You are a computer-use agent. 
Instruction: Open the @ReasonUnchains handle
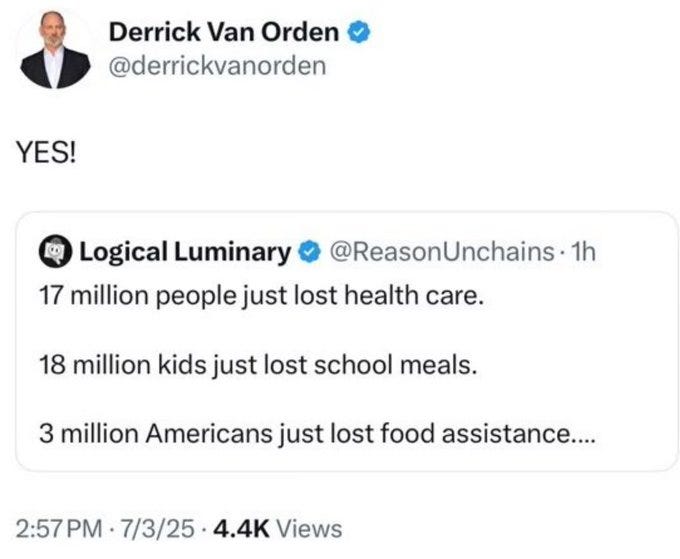point(437,253)
